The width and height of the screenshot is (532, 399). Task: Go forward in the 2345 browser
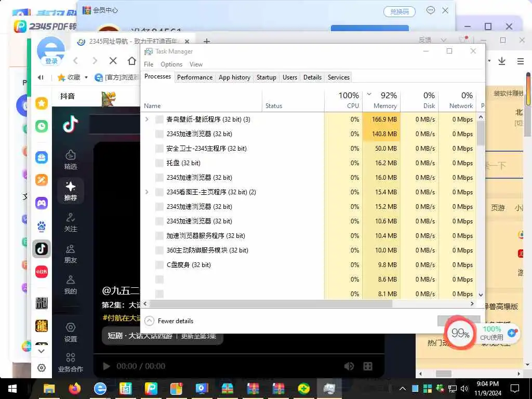click(x=95, y=61)
